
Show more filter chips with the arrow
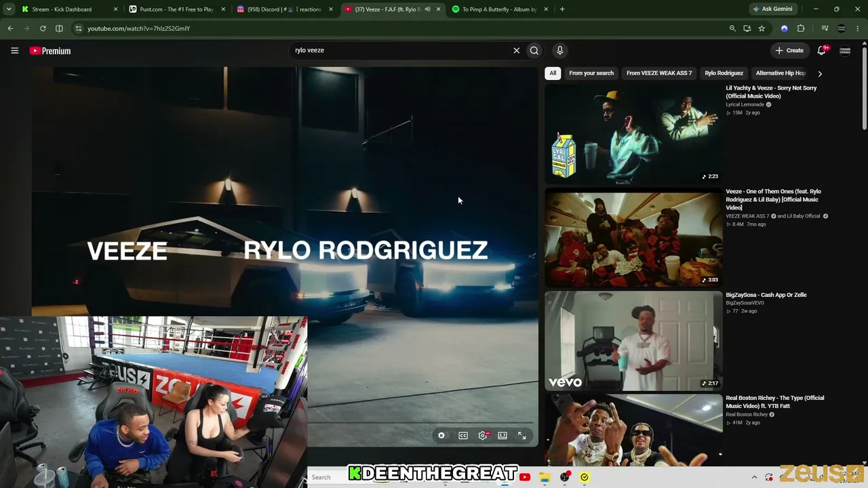point(820,73)
